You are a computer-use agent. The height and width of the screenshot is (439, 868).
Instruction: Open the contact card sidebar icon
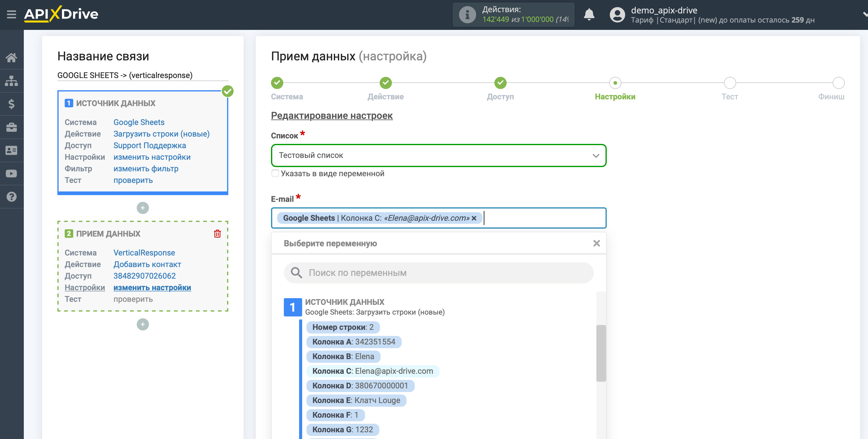[12, 151]
